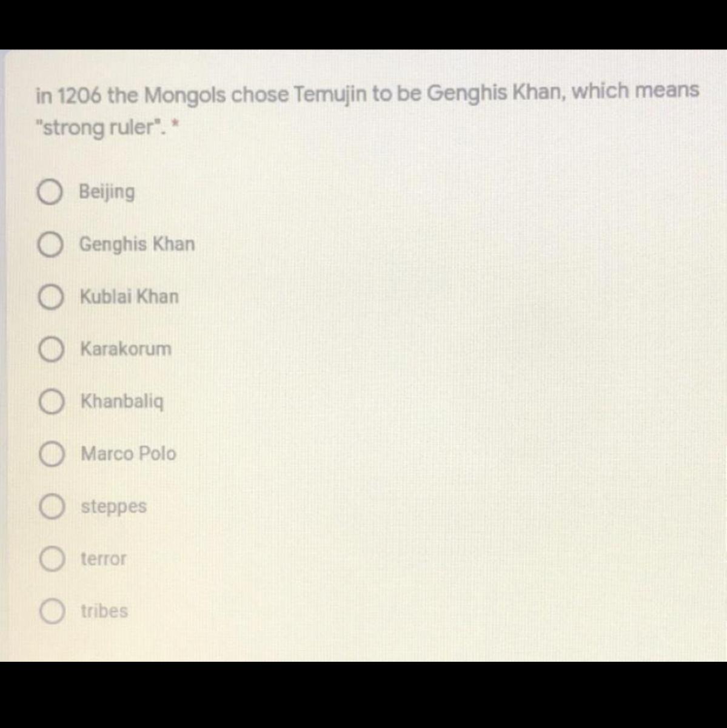The width and height of the screenshot is (727, 728).
Task: Click the "Beijing" answer label text
Action: [x=107, y=192]
